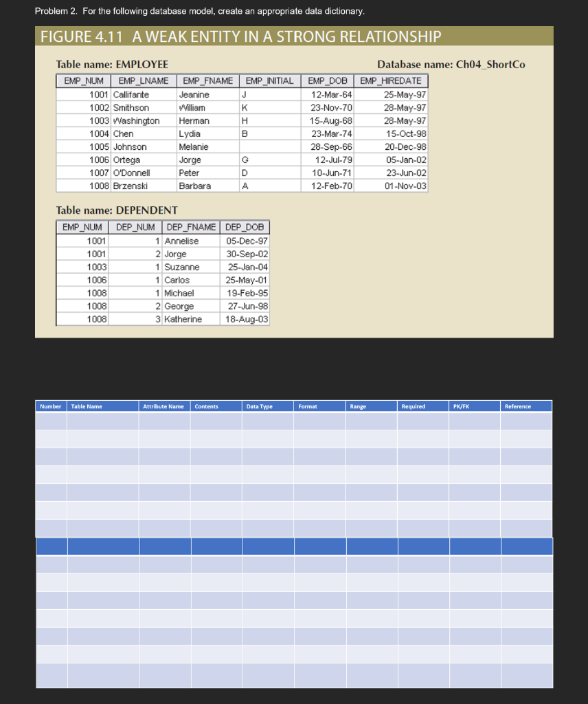Click the 1006 cell in DEPENDENT table

click(82, 280)
